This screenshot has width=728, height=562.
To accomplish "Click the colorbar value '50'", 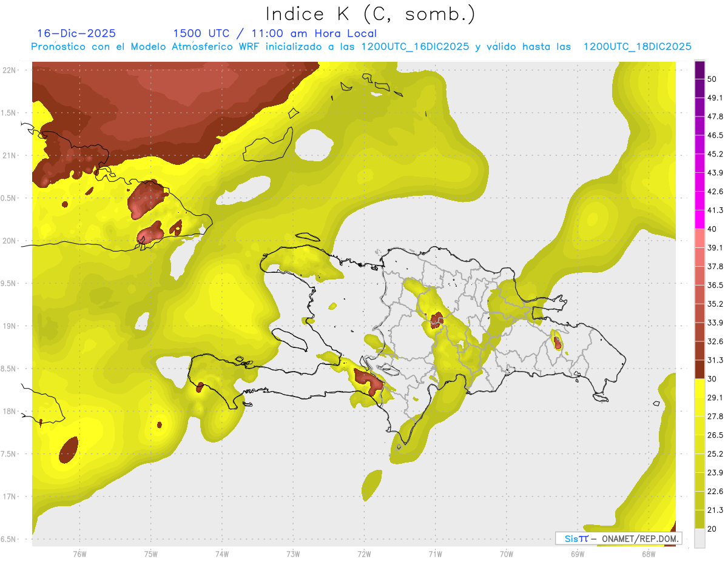I will pyautogui.click(x=712, y=79).
